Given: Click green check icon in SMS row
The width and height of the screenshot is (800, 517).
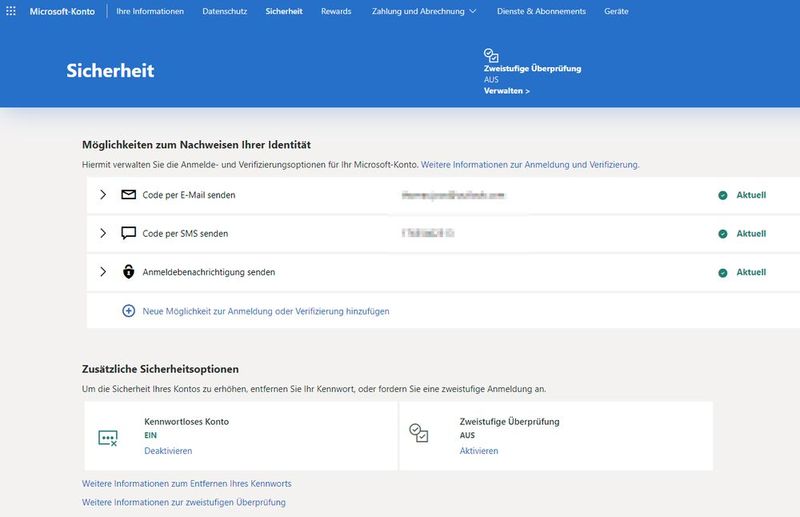Looking at the screenshot, I should pos(722,234).
